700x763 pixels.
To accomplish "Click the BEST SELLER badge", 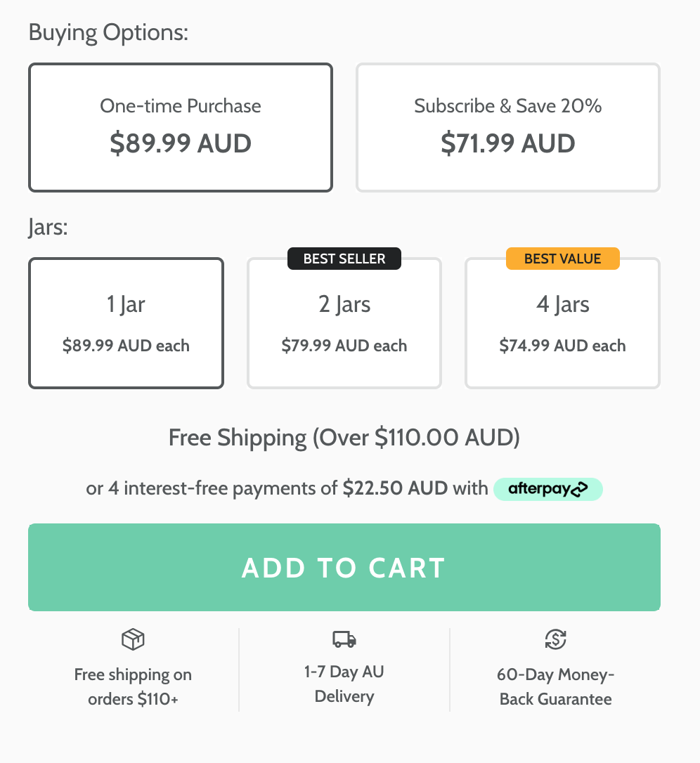I will click(x=344, y=259).
